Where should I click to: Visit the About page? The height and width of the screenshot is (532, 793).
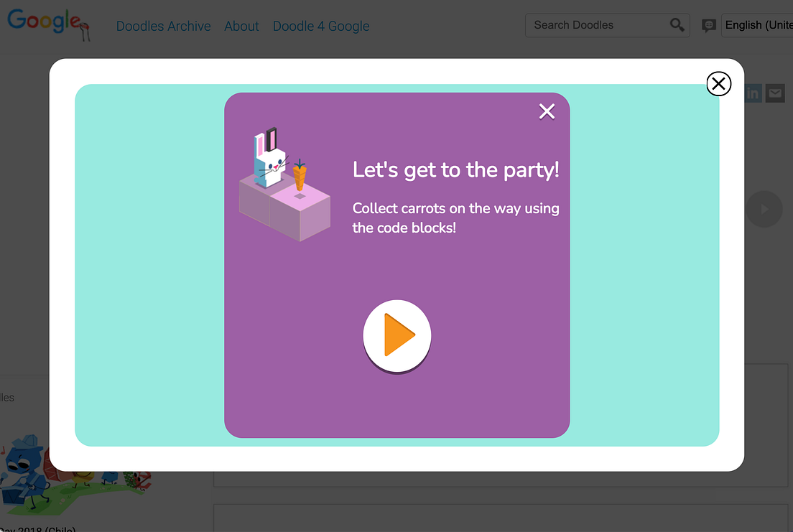point(241,26)
